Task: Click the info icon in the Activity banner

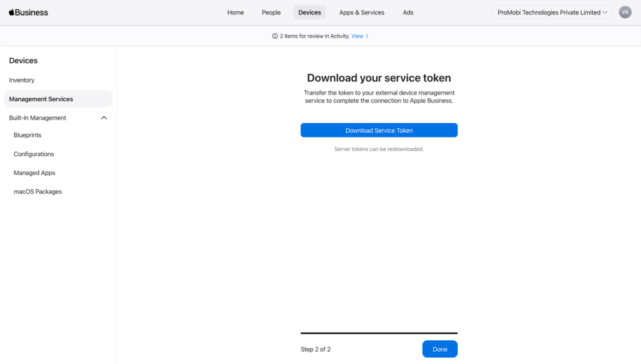Action: point(275,36)
